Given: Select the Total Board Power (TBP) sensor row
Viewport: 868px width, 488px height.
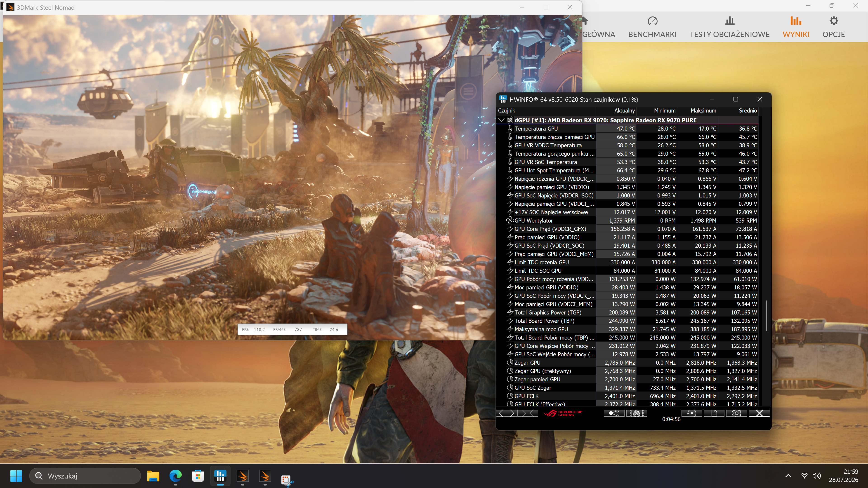Looking at the screenshot, I should click(x=627, y=321).
